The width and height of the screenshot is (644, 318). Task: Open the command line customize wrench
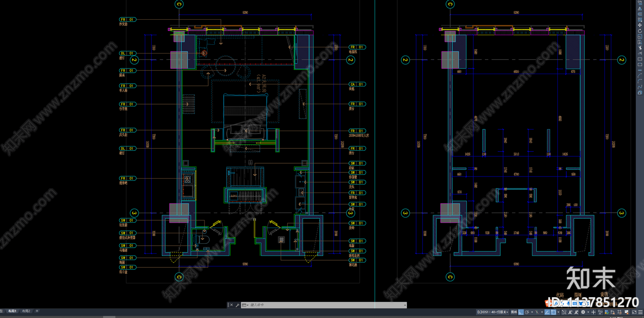[237, 305]
